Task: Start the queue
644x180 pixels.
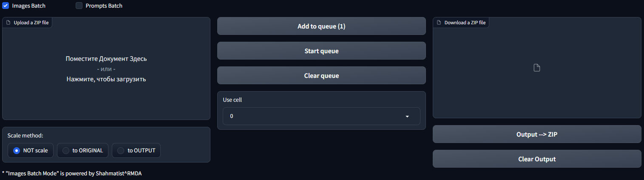Action: pyautogui.click(x=321, y=51)
